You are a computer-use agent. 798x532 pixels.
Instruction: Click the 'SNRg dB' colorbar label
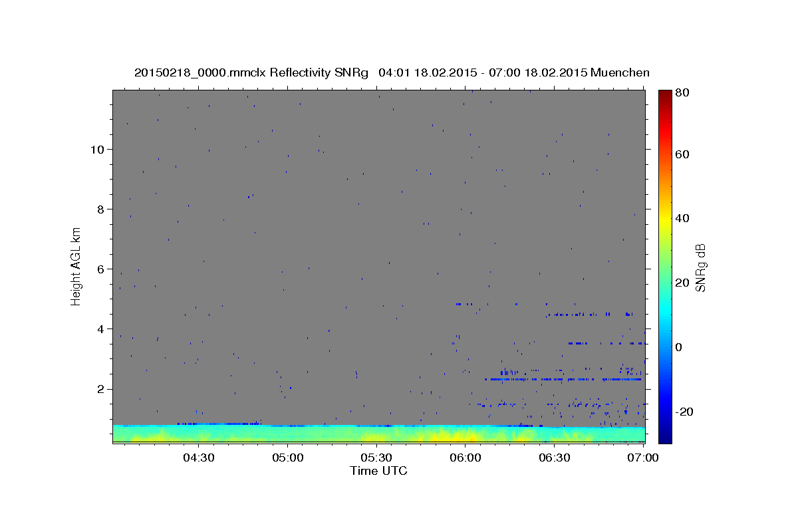coord(700,267)
